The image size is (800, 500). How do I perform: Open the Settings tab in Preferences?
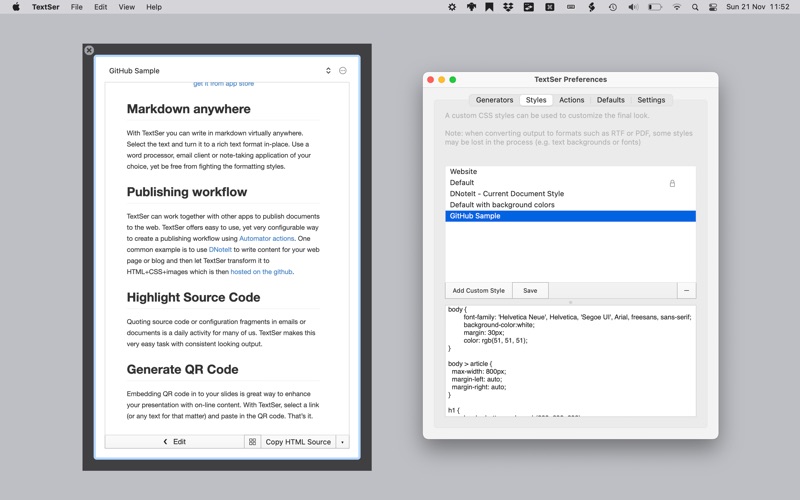click(x=651, y=100)
